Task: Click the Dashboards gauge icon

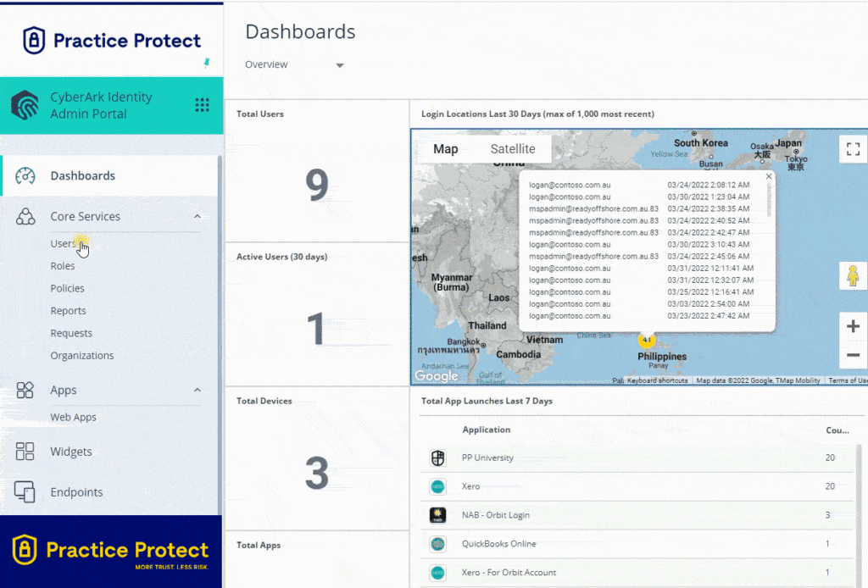Action: [25, 176]
